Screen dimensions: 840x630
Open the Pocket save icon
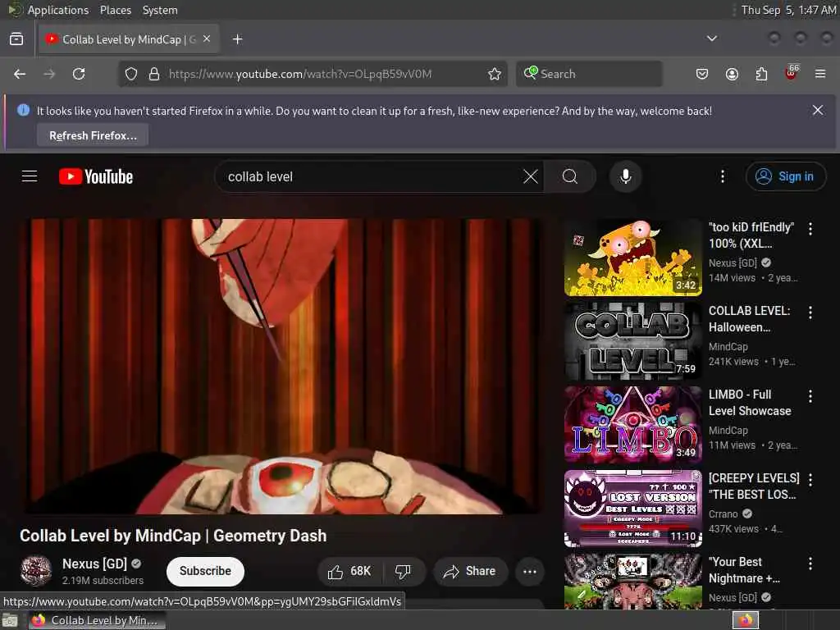point(702,74)
